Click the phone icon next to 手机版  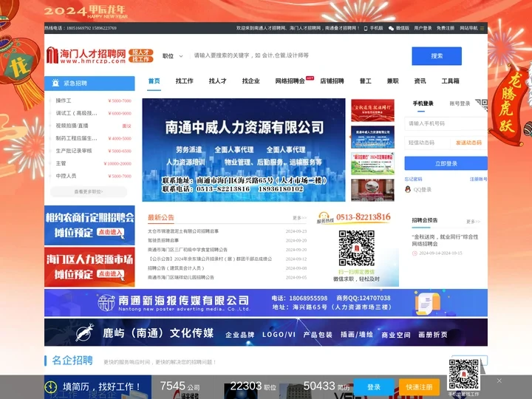[366, 29]
